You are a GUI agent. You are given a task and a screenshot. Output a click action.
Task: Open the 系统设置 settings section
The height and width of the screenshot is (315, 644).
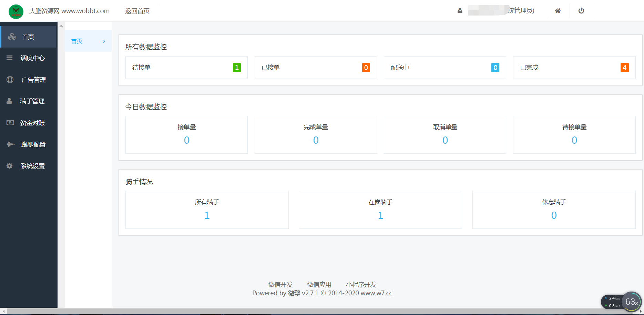click(32, 166)
